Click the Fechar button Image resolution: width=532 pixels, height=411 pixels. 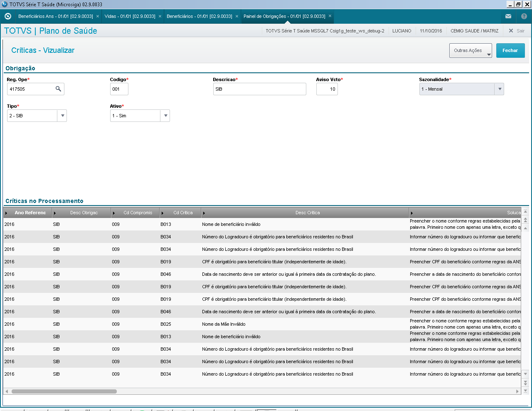pyautogui.click(x=510, y=50)
